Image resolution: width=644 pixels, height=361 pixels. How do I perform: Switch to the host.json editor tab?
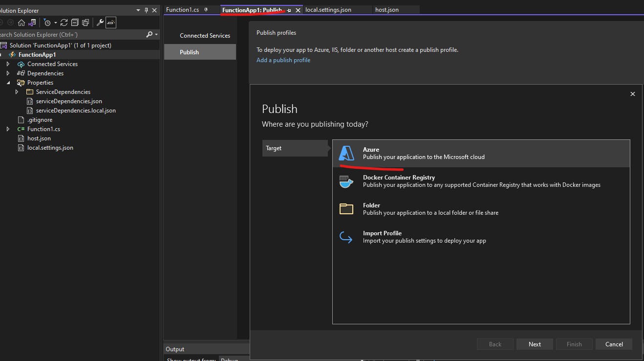[387, 10]
